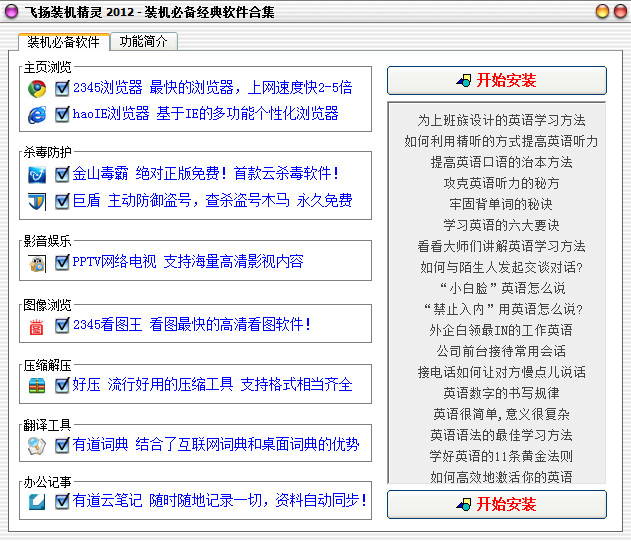Click 攻克英语听力的秘方
The height and width of the screenshot is (541, 631).
pos(501,183)
